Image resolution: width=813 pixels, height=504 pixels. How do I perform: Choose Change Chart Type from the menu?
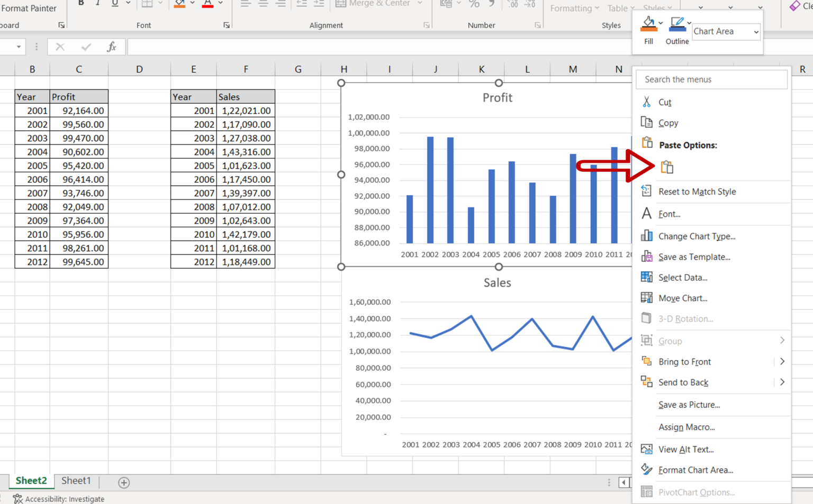click(697, 236)
